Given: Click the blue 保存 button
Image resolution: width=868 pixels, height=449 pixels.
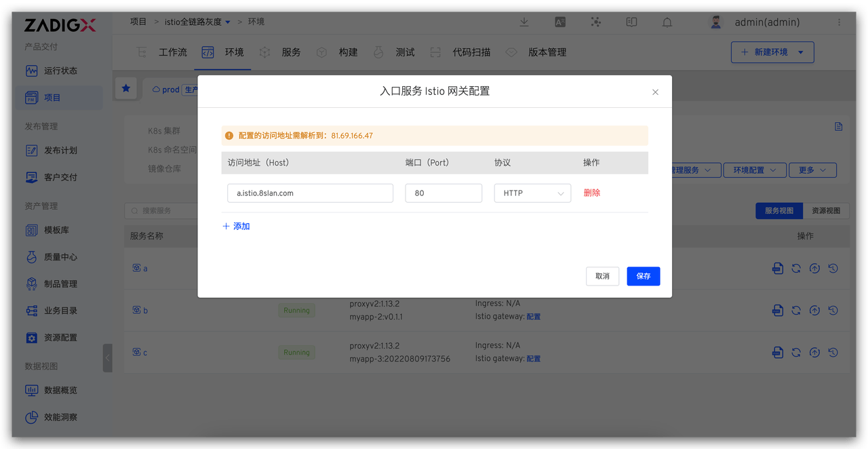Looking at the screenshot, I should point(643,276).
